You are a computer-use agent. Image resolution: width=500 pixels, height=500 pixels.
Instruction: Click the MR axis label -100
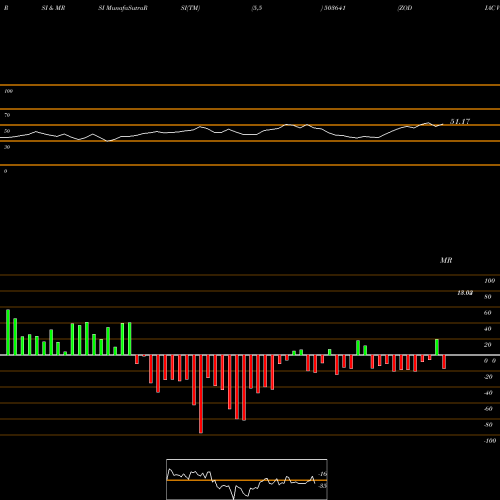pyautogui.click(x=490, y=441)
